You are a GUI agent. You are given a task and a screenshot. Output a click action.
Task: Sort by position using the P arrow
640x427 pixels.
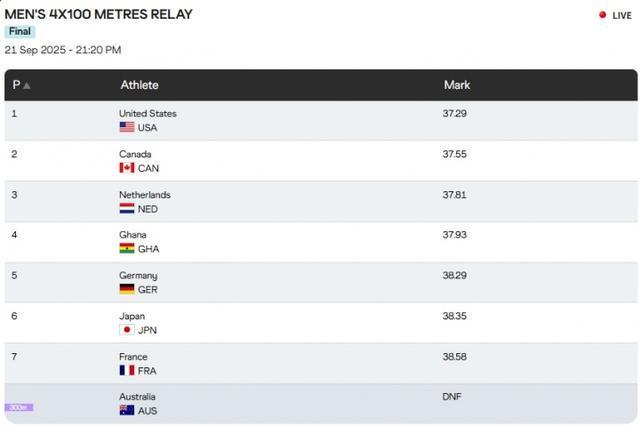click(x=27, y=85)
